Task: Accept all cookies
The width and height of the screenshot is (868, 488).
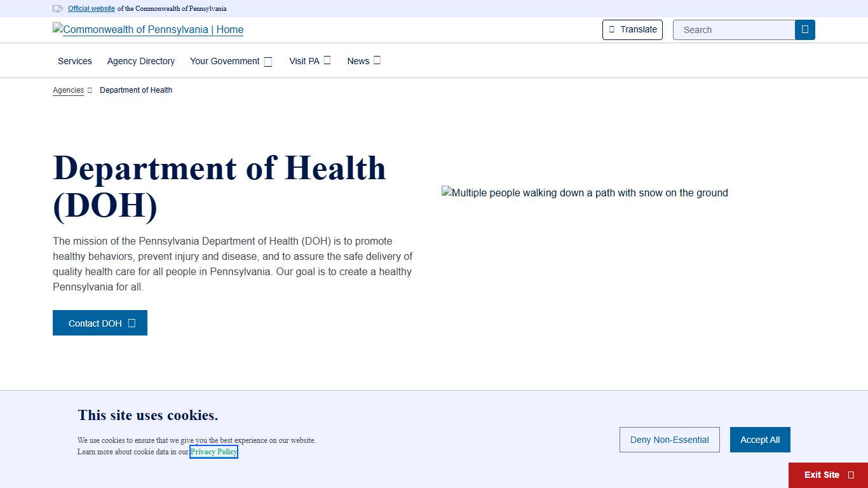Action: [760, 440]
